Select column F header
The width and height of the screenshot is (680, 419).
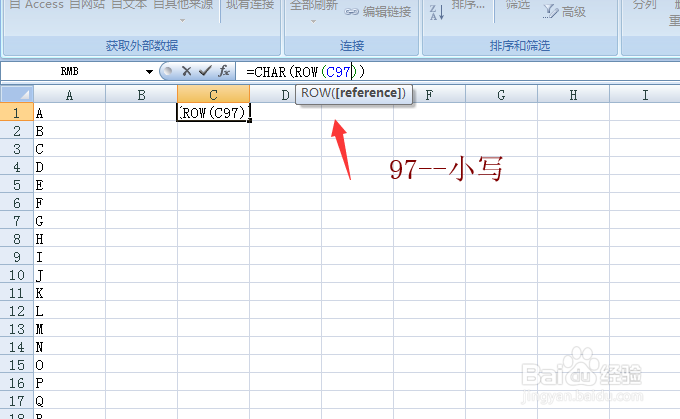click(x=429, y=95)
